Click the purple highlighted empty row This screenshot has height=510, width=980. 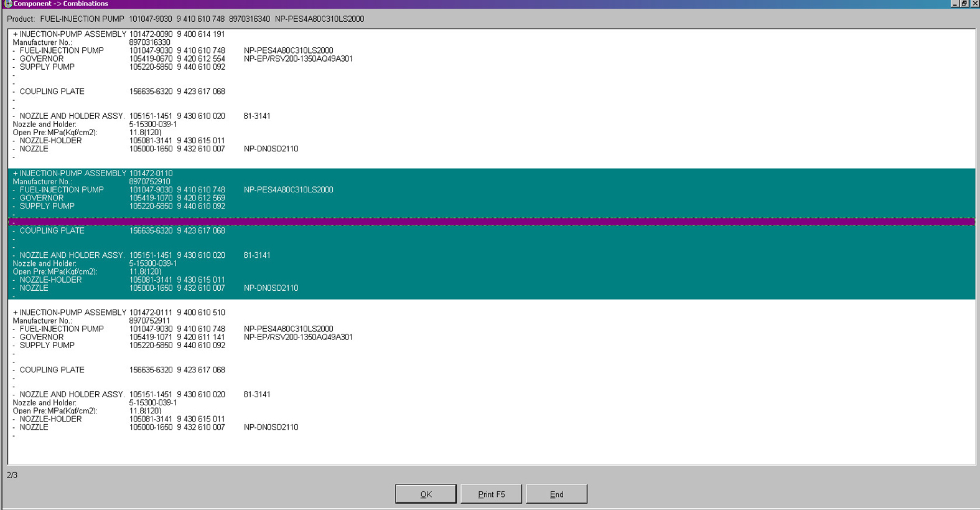[x=490, y=222]
